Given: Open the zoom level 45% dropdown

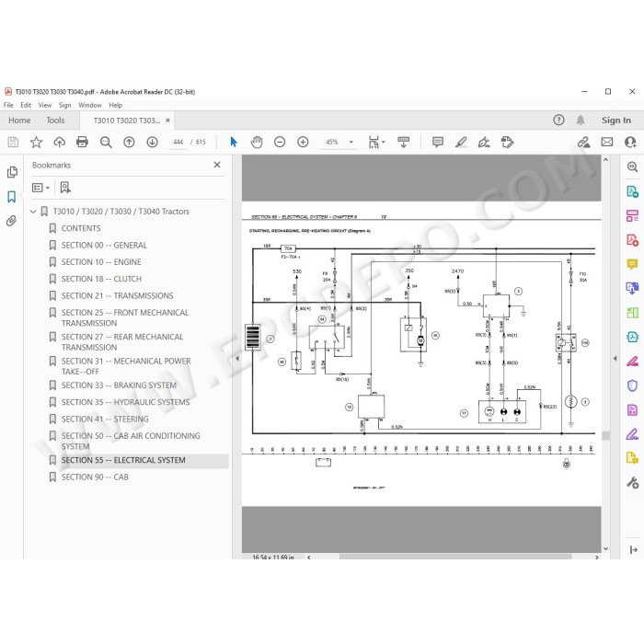Looking at the screenshot, I should 351,142.
